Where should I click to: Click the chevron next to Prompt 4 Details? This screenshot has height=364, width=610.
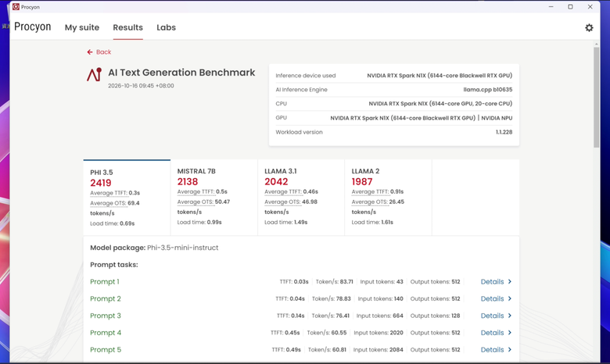click(x=510, y=333)
